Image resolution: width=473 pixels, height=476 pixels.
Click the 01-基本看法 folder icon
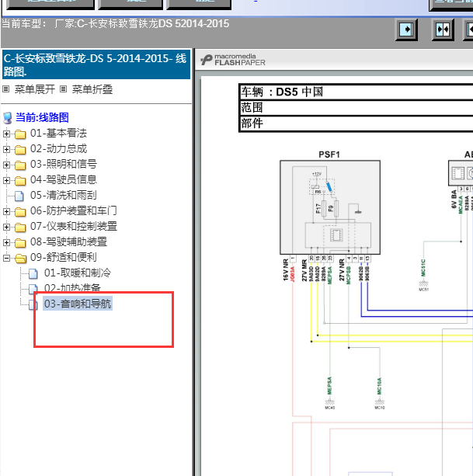click(x=20, y=134)
